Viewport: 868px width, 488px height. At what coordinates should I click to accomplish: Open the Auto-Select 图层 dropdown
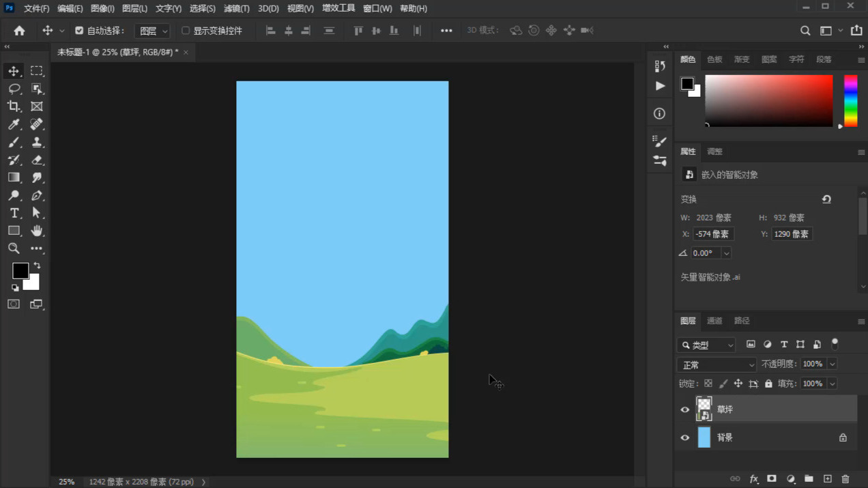152,31
